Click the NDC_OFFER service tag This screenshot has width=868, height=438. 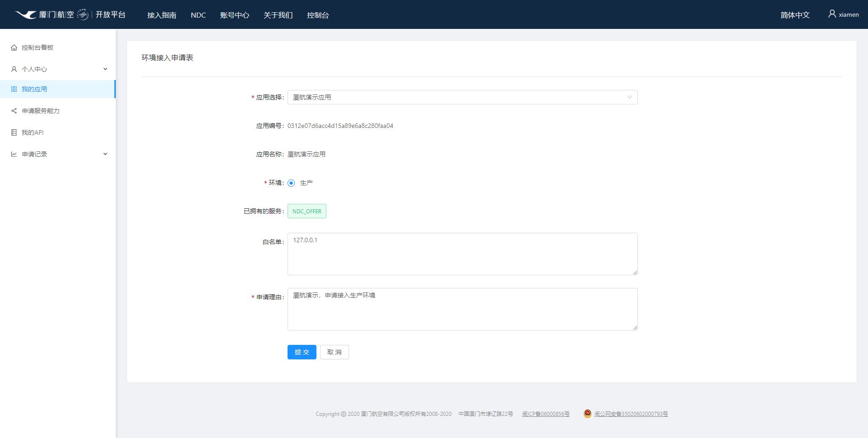coord(307,211)
